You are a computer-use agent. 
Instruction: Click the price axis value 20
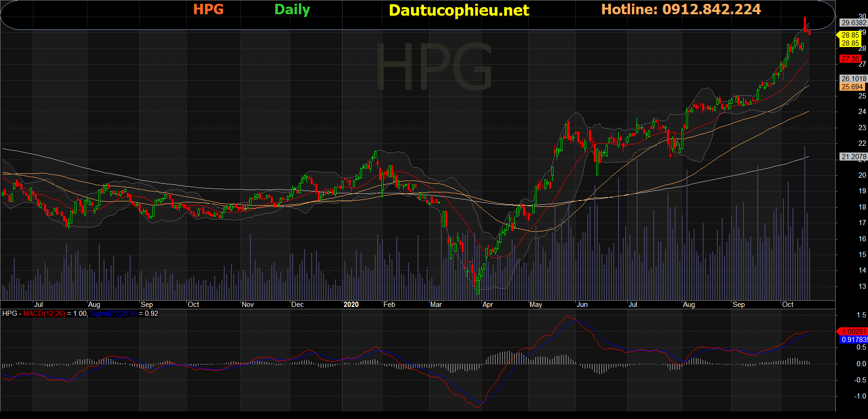point(862,175)
